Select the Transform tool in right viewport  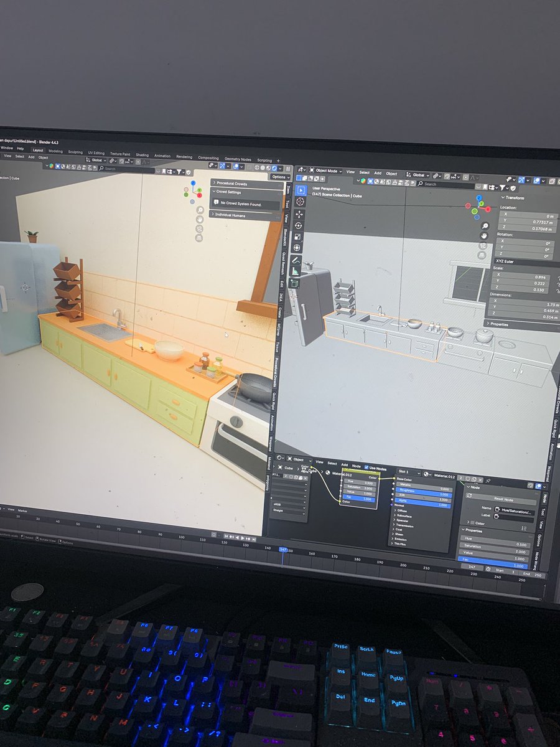(x=297, y=248)
